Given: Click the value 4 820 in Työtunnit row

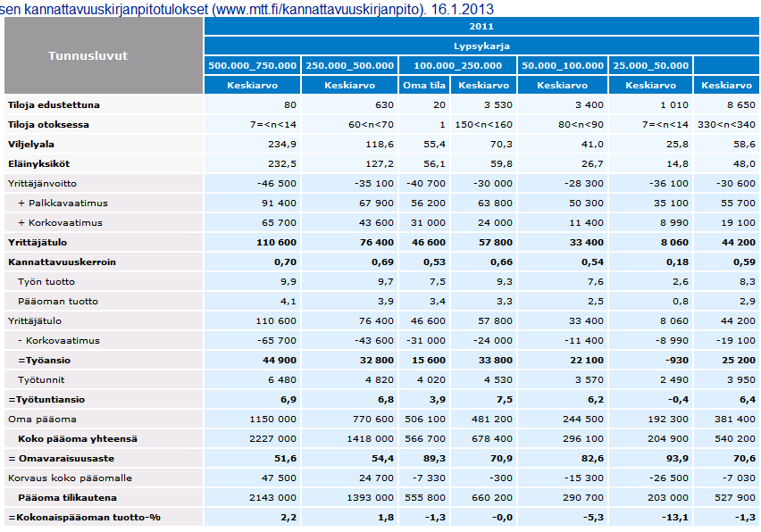Looking at the screenshot, I should coord(380,379).
